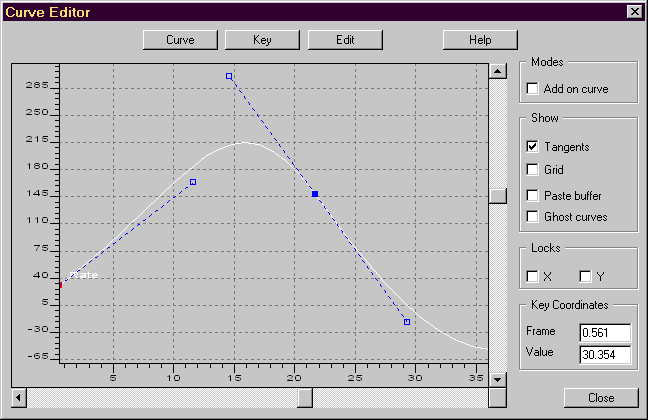
Task: Open the Edit menu button
Action: [345, 40]
